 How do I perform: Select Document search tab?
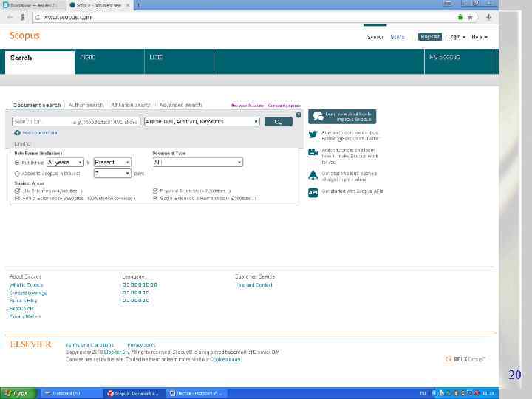(37, 105)
